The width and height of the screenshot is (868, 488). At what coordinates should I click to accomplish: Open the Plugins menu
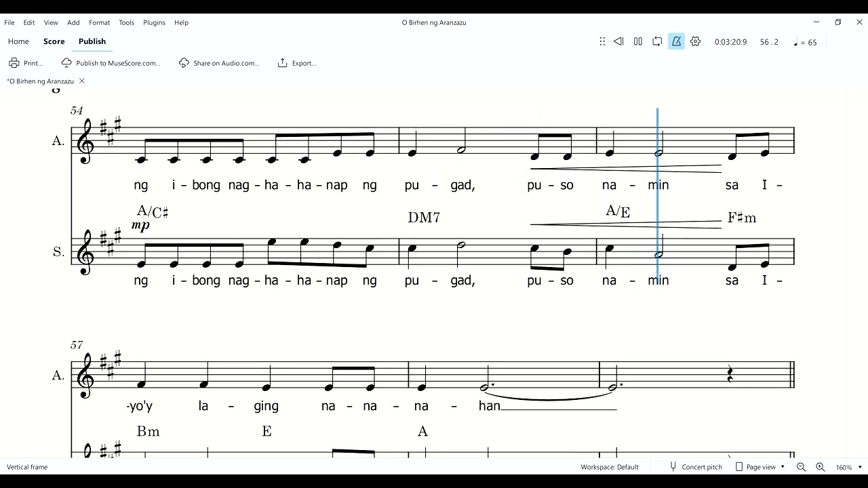pyautogui.click(x=154, y=22)
